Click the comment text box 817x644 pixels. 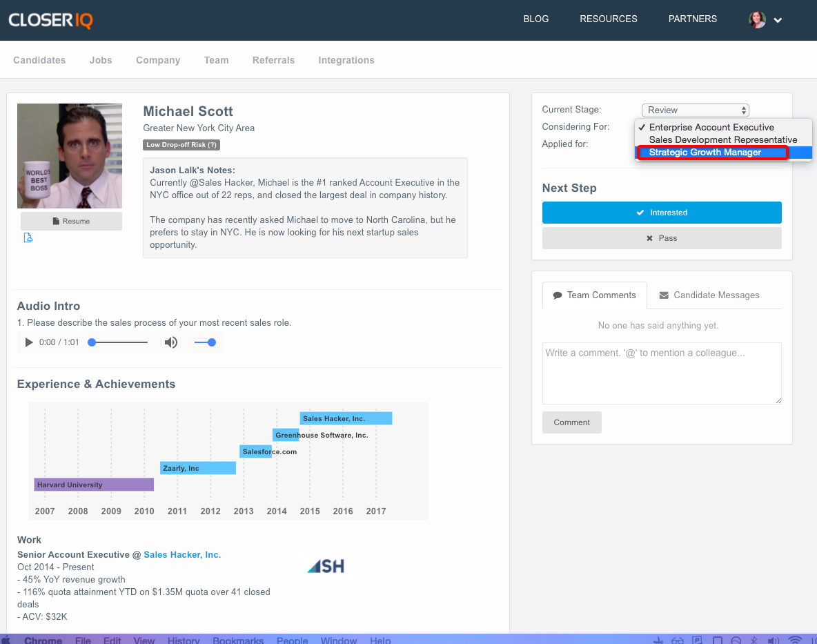662,373
